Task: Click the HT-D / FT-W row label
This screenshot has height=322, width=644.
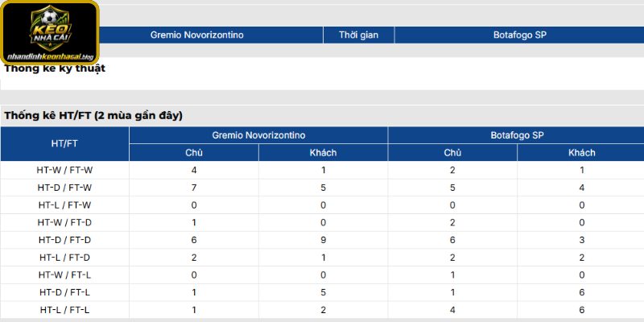Action: click(65, 188)
